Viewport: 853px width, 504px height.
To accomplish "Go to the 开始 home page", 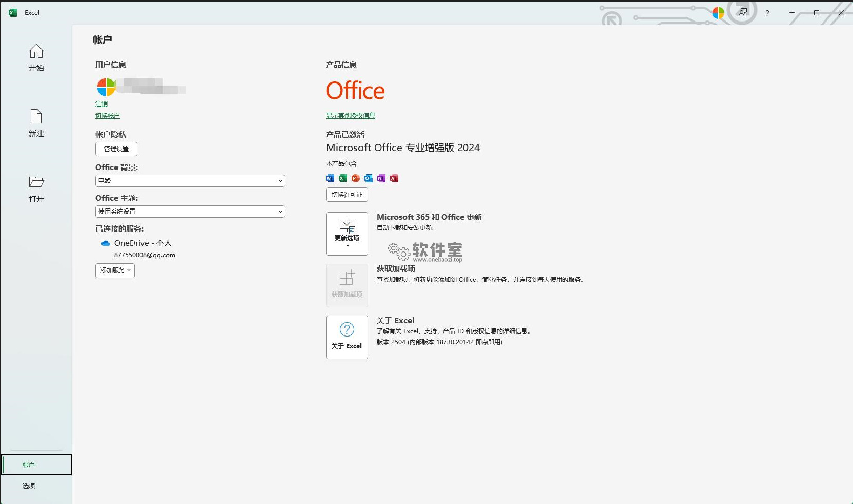I will click(x=36, y=57).
